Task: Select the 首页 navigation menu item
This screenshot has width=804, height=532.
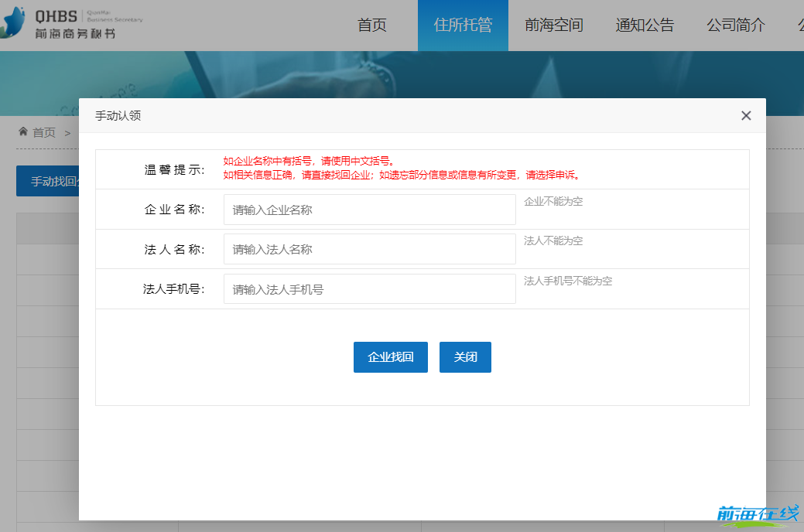Action: pyautogui.click(x=372, y=25)
